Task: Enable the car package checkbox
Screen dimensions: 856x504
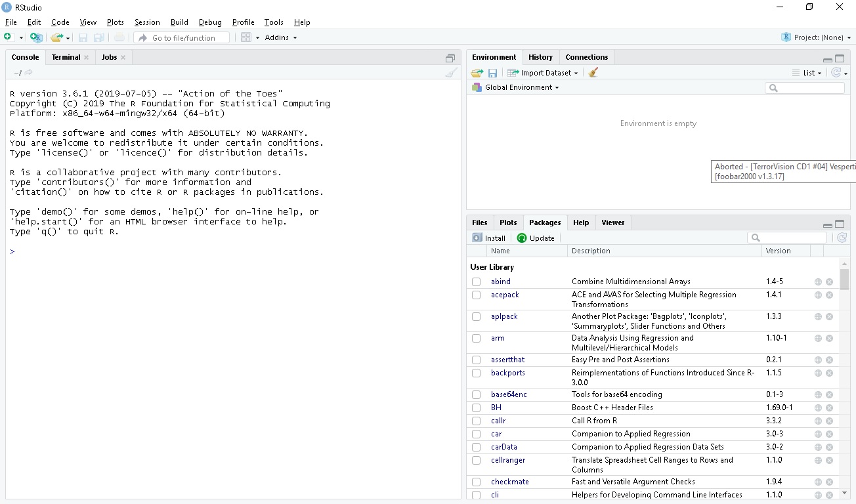Action: (x=475, y=434)
